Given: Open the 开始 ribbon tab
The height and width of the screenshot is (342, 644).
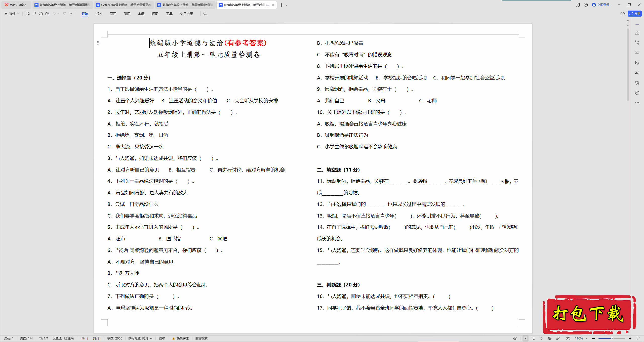Looking at the screenshot, I should [85, 14].
